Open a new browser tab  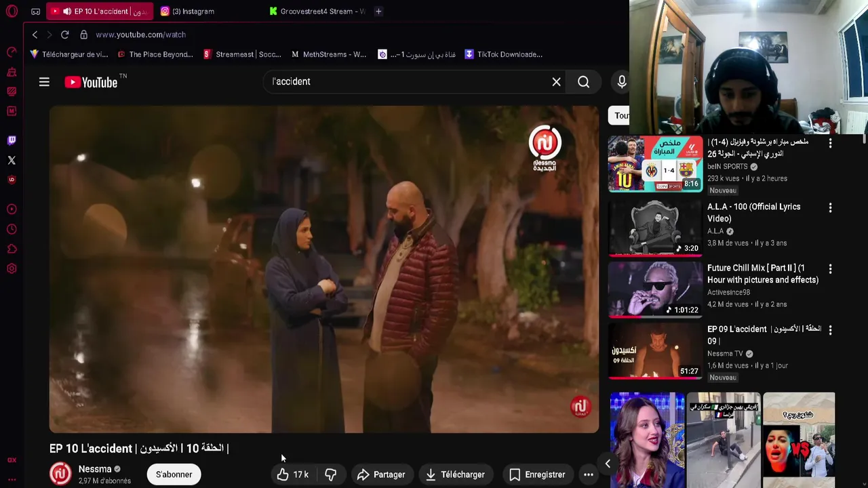coord(378,12)
